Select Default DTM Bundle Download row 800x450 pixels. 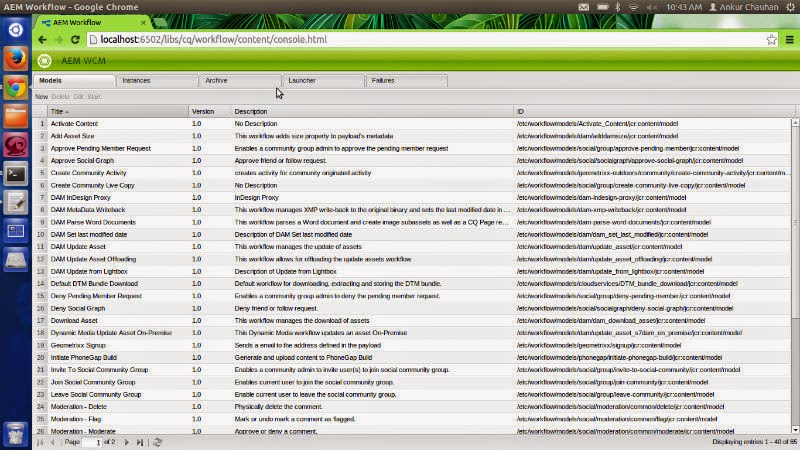click(x=412, y=284)
